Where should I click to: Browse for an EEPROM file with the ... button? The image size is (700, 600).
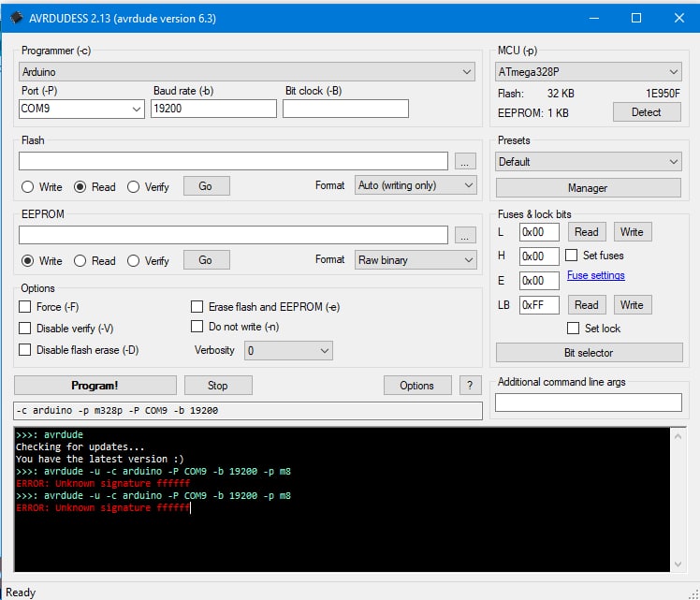pos(465,235)
